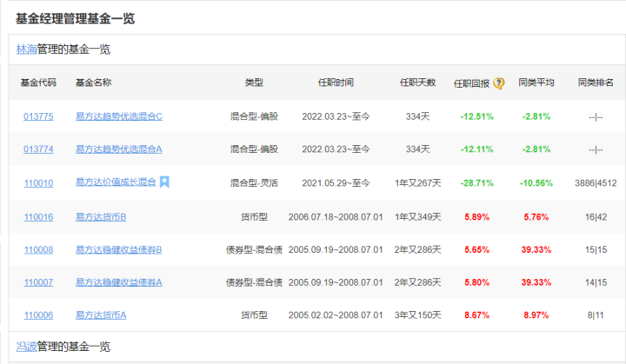Screen dimensions: 626x364
Task: Click the 基金名称 column header
Action: coord(93,83)
